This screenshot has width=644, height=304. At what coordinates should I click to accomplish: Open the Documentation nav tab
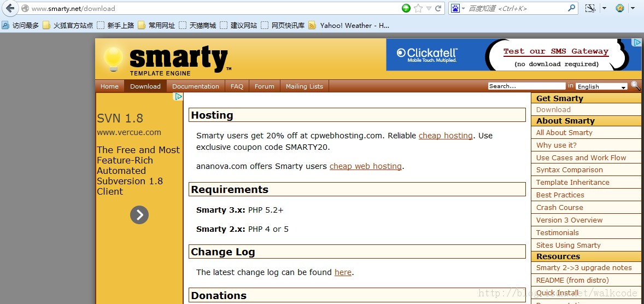(x=196, y=86)
